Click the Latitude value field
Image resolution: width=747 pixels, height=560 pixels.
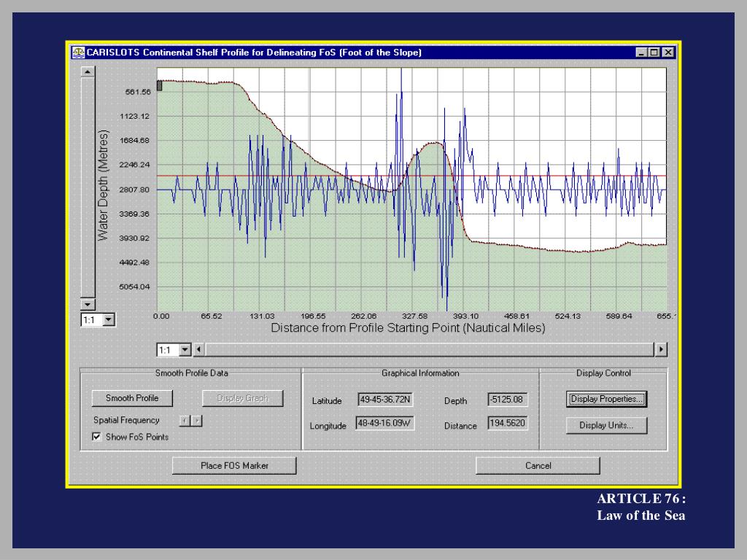[385, 400]
